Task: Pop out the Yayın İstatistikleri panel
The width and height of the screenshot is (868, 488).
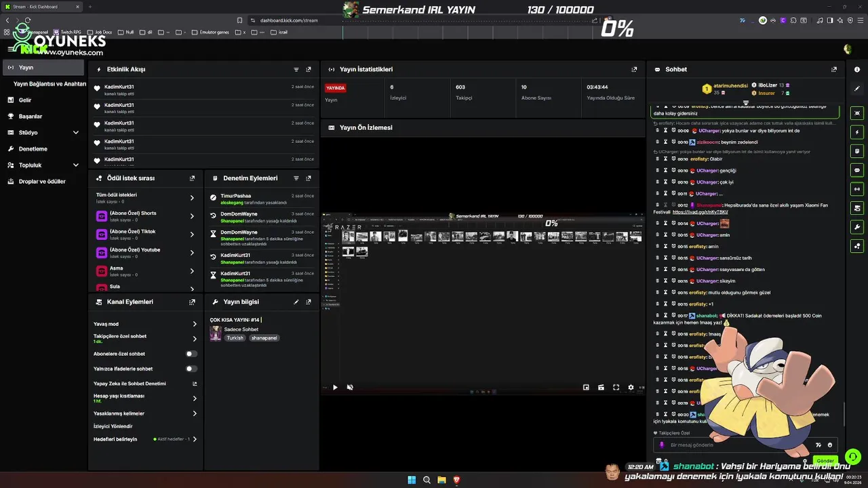Action: [634, 69]
